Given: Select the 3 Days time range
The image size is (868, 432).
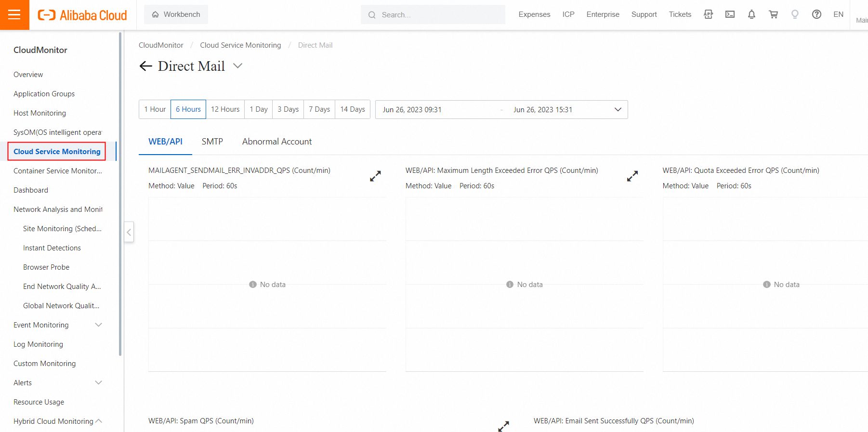Looking at the screenshot, I should (288, 109).
